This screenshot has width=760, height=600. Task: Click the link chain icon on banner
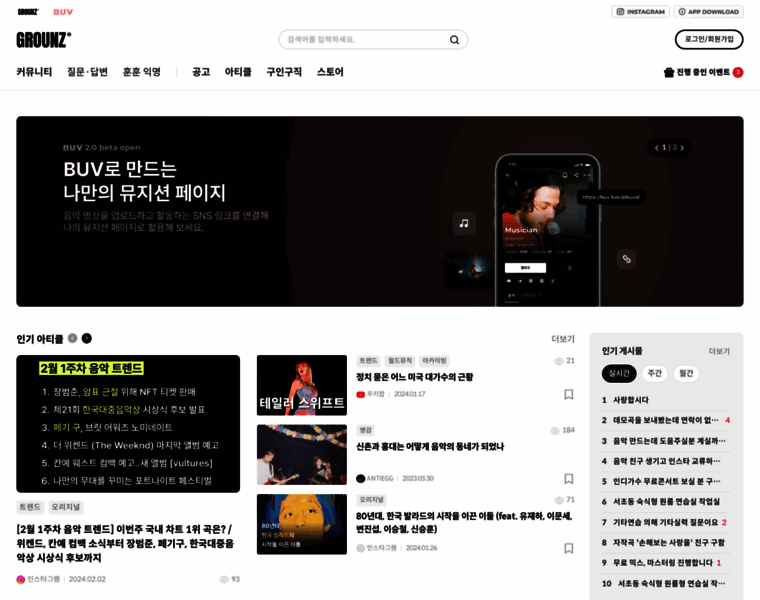[626, 259]
